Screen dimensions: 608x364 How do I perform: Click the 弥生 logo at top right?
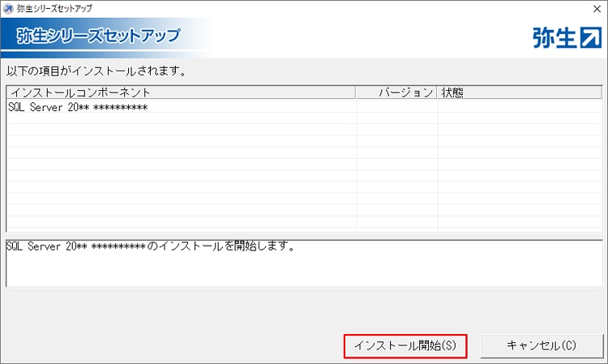(567, 37)
